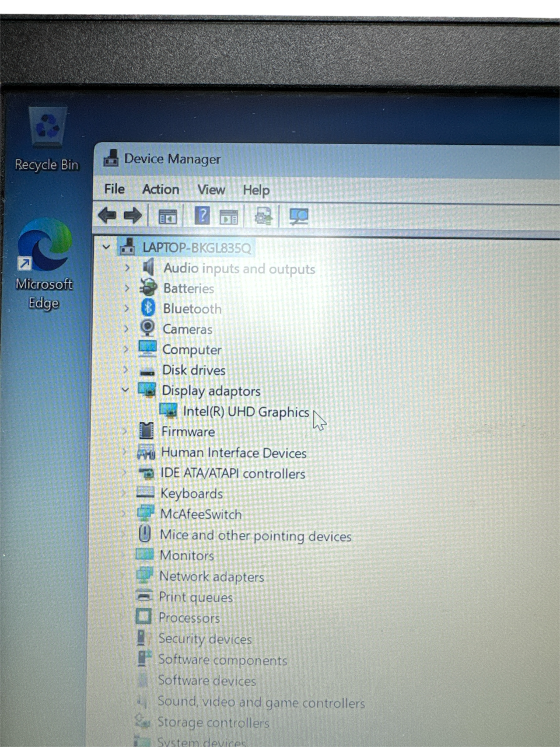Click the blue Help question-mark toolbar icon

point(202,216)
